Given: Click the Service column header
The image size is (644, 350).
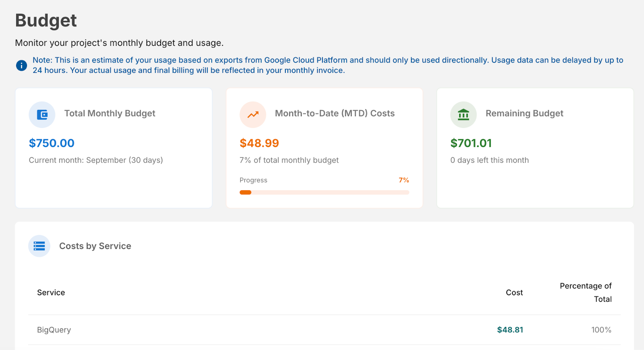Looking at the screenshot, I should point(51,292).
